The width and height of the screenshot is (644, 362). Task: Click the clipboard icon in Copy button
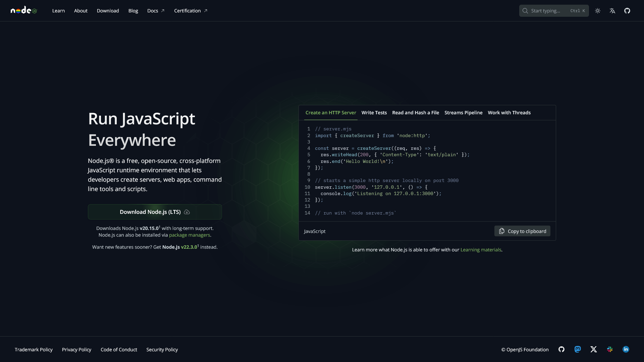(x=502, y=231)
